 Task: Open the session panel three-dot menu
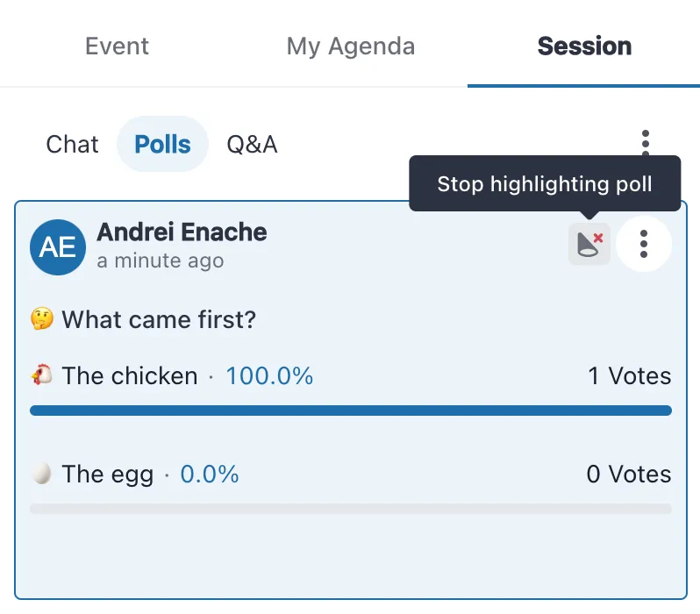click(645, 145)
